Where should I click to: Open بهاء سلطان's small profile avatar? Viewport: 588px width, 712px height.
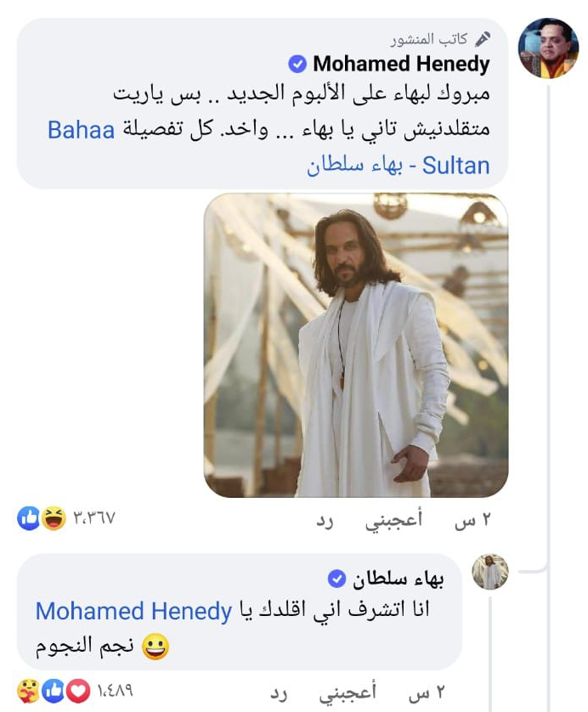[x=490, y=572]
